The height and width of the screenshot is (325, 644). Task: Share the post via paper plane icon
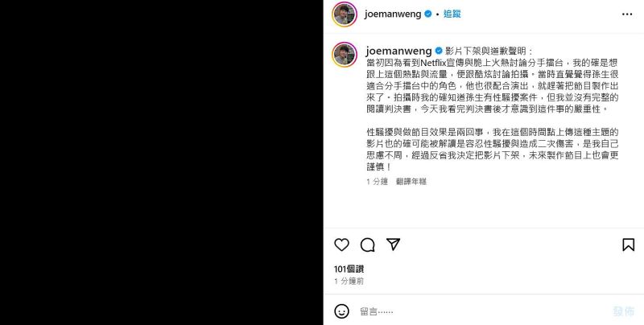point(393,245)
